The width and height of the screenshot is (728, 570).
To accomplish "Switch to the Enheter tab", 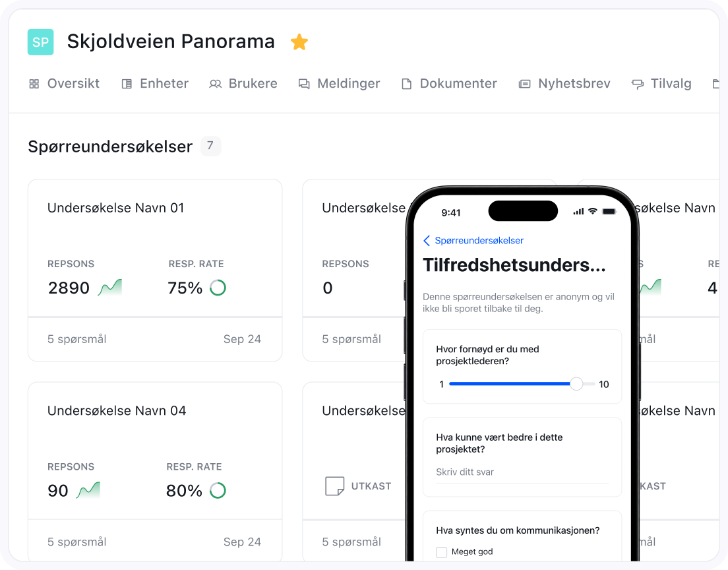I will point(156,84).
